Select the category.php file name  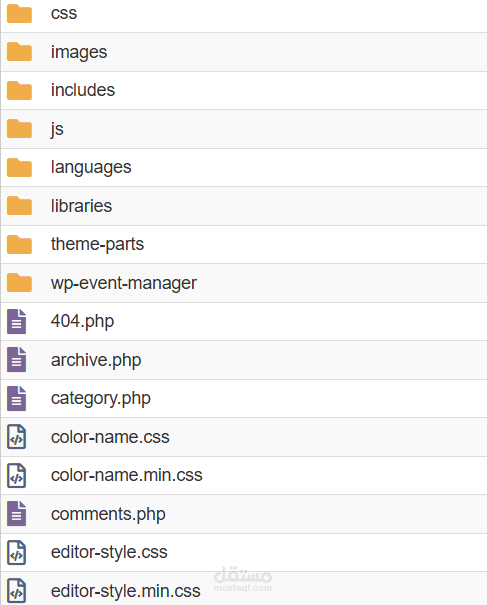point(101,399)
